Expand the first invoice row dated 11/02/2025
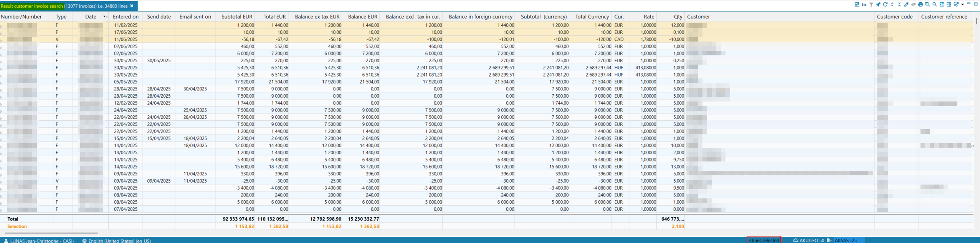 pos(1,26)
